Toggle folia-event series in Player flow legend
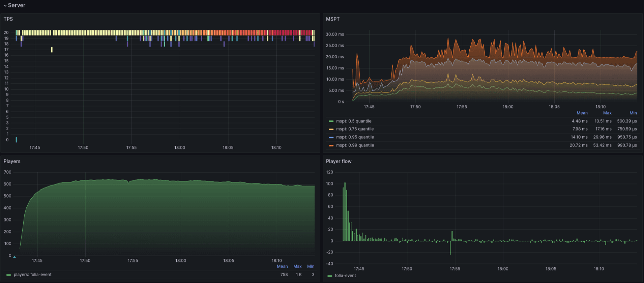 [x=345, y=276]
